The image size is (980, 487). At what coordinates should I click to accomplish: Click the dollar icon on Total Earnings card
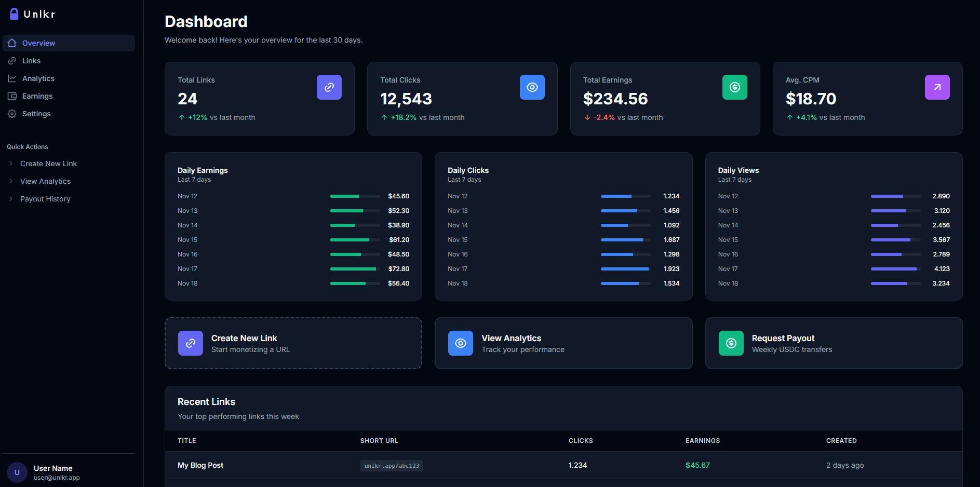click(x=734, y=87)
